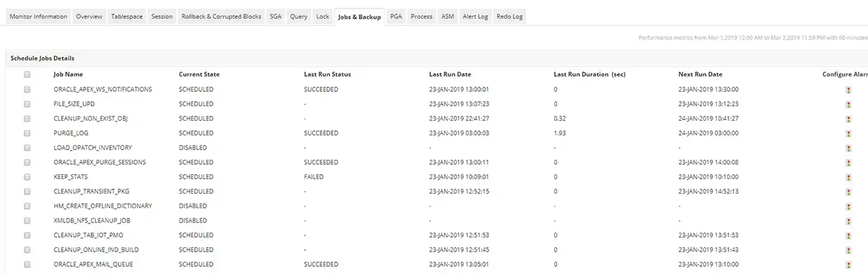Image resolution: width=868 pixels, height=274 pixels.
Task: Go to the Session tab
Action: [162, 16]
